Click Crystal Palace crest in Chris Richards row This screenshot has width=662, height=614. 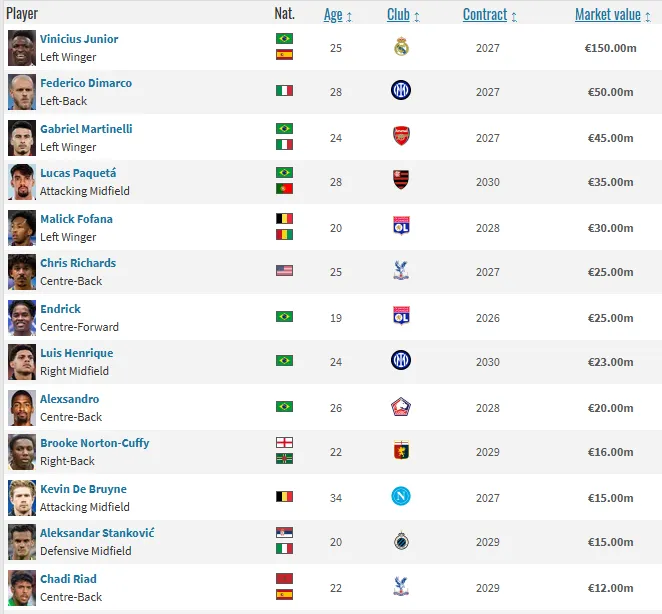pyautogui.click(x=401, y=271)
